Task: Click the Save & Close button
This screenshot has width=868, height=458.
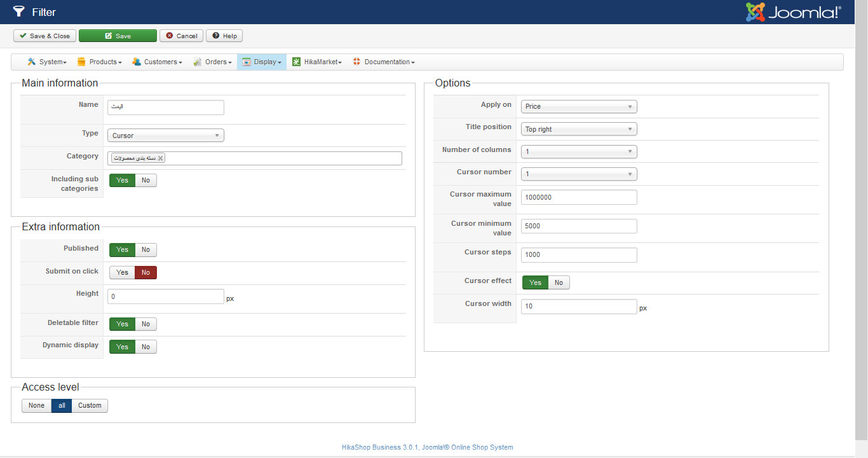Action: (x=44, y=36)
